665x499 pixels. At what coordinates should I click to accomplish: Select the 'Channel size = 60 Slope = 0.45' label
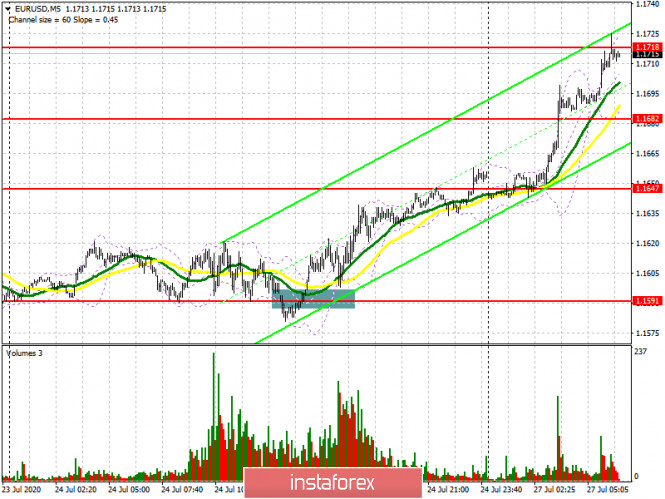click(x=63, y=20)
